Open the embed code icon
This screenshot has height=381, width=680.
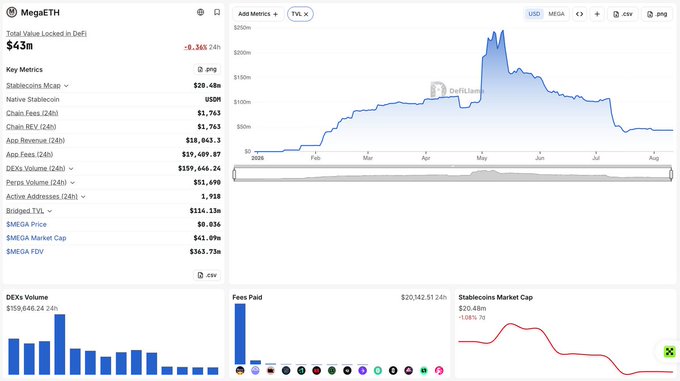coord(579,14)
